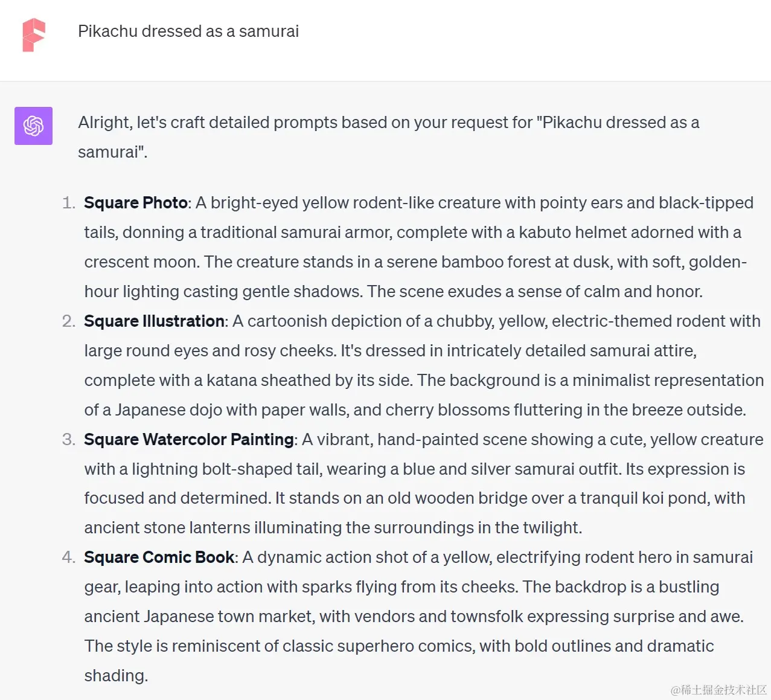The width and height of the screenshot is (771, 700).
Task: Select the 'Square Watercolor Painting' bold heading
Action: [x=188, y=440]
